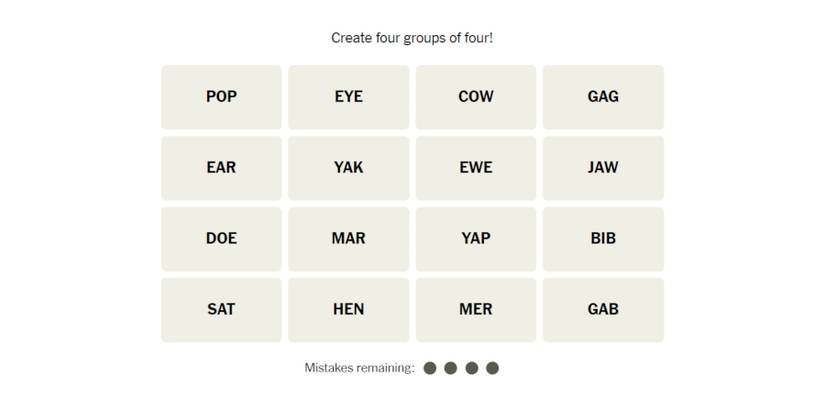Choose the GAB word tile

[603, 310]
